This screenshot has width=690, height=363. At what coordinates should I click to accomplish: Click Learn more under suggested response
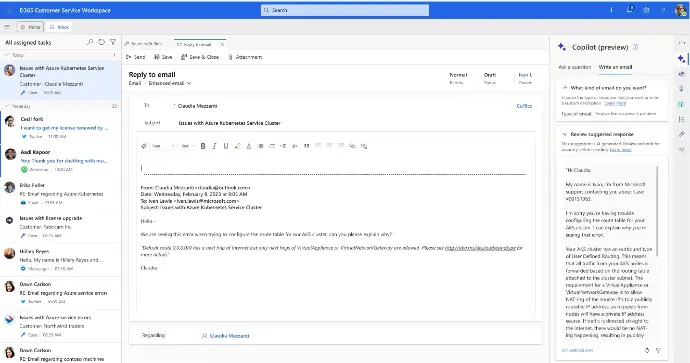point(620,150)
